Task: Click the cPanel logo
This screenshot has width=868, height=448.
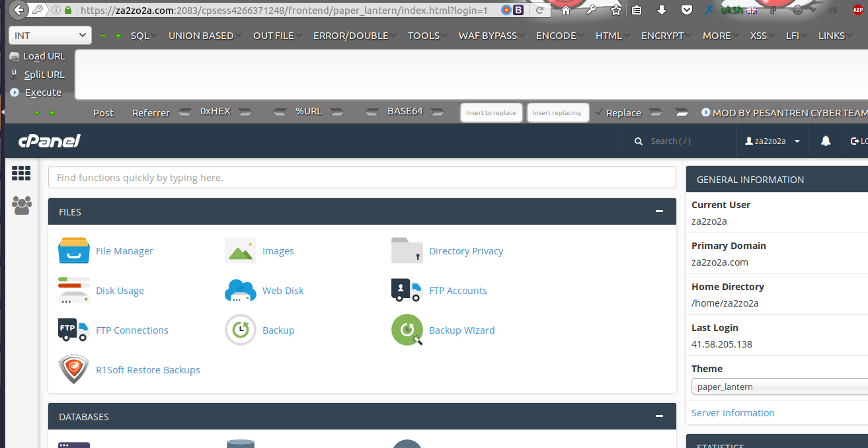Action: tap(50, 141)
